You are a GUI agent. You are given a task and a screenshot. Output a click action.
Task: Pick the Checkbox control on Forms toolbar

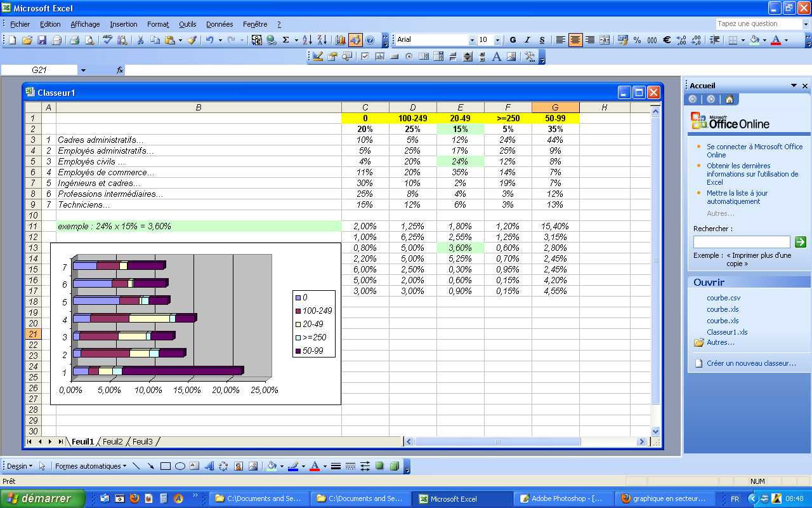coord(365,57)
